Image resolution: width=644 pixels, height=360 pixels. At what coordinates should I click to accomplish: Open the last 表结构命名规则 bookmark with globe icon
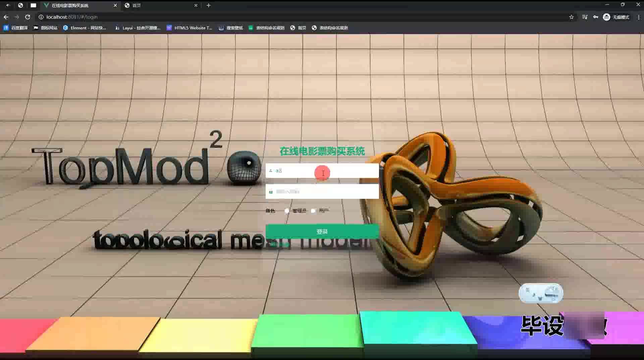tap(330, 28)
